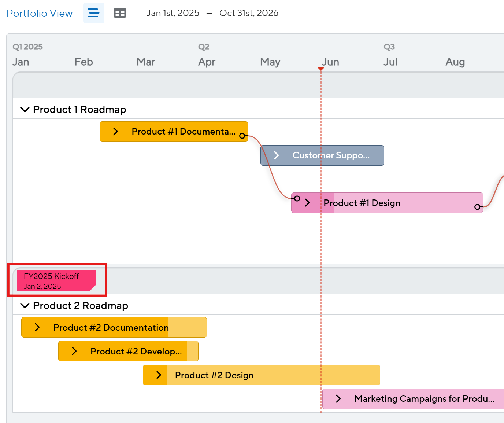
Task: Click dependency handle at start of Product #1 Design
Action: [x=297, y=198]
